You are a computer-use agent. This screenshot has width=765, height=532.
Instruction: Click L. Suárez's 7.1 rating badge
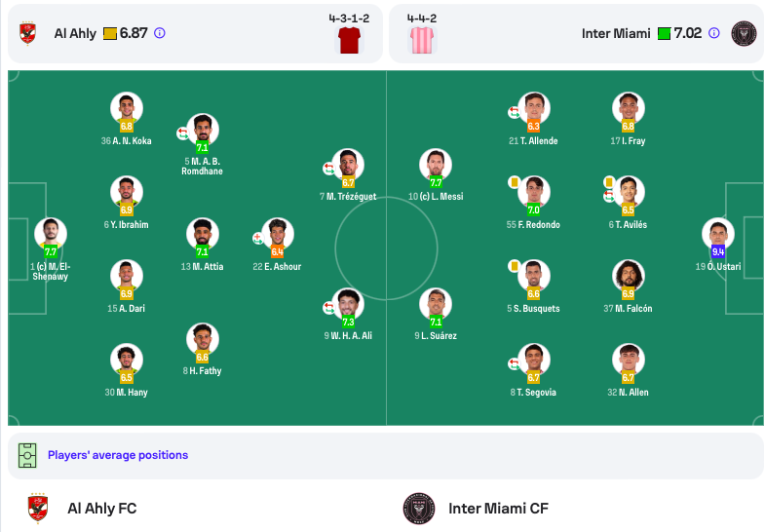point(436,322)
